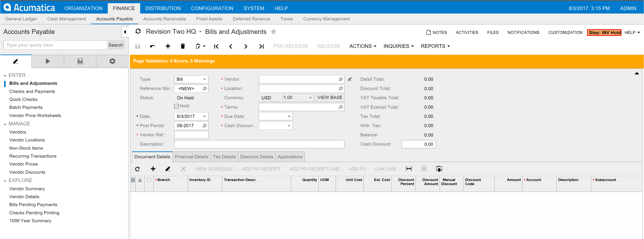Collapse the form header with the up arrow
644x239 pixels.
(x=637, y=73)
